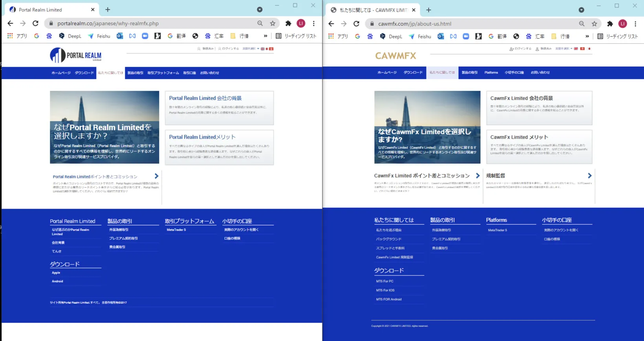Show hidden bookmarks chevron in CAWMFX window
The height and width of the screenshot is (341, 644).
[587, 37]
